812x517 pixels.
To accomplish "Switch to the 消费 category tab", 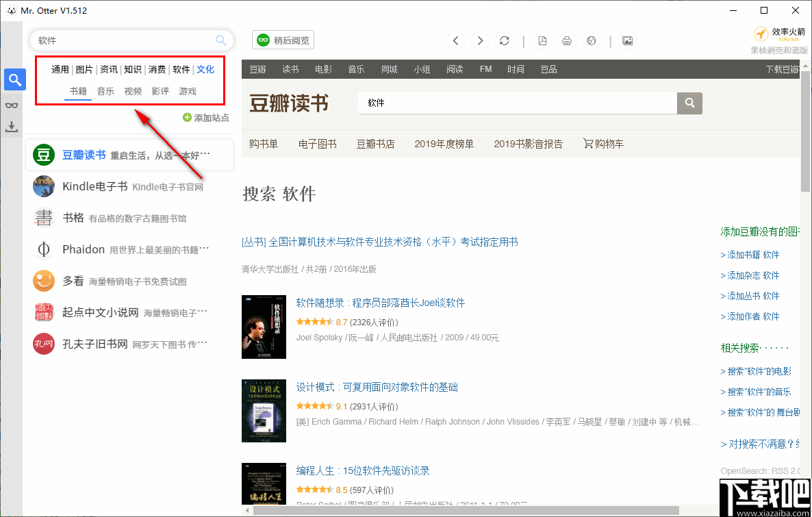I will pos(157,69).
